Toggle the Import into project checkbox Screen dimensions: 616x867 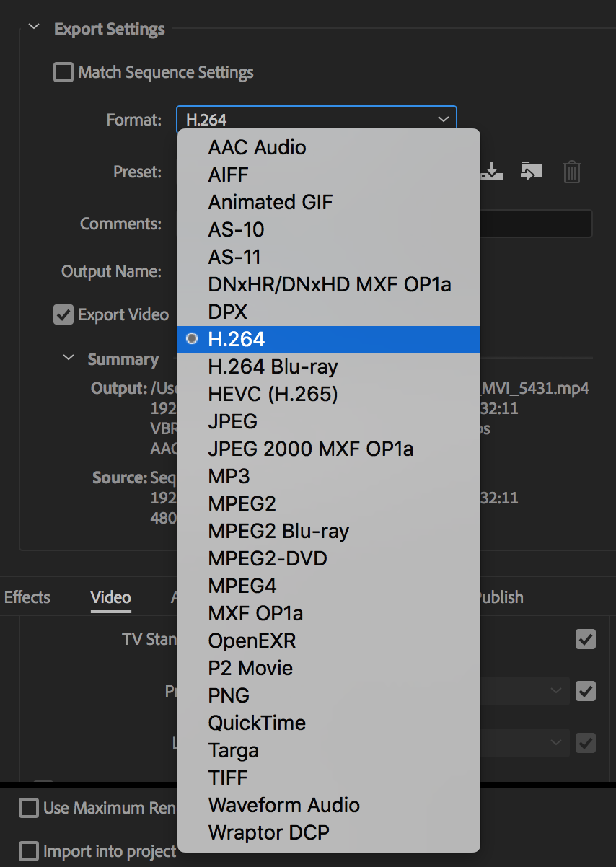point(30,851)
